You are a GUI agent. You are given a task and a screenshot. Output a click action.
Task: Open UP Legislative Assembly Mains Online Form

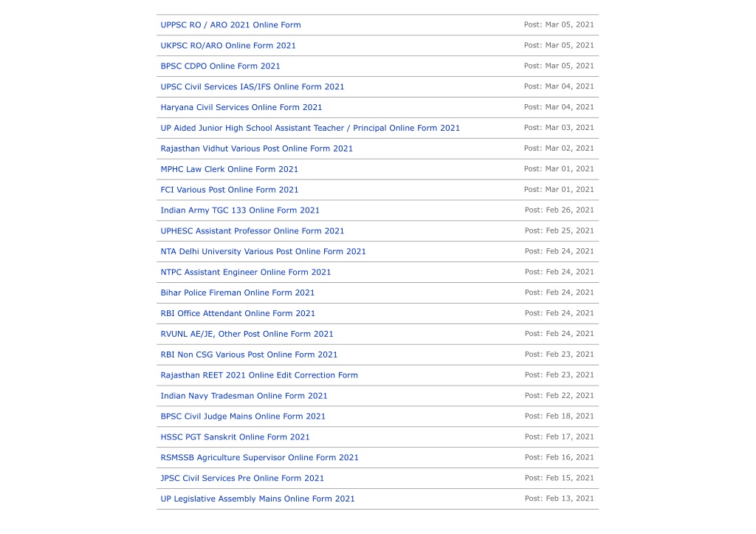[258, 499]
